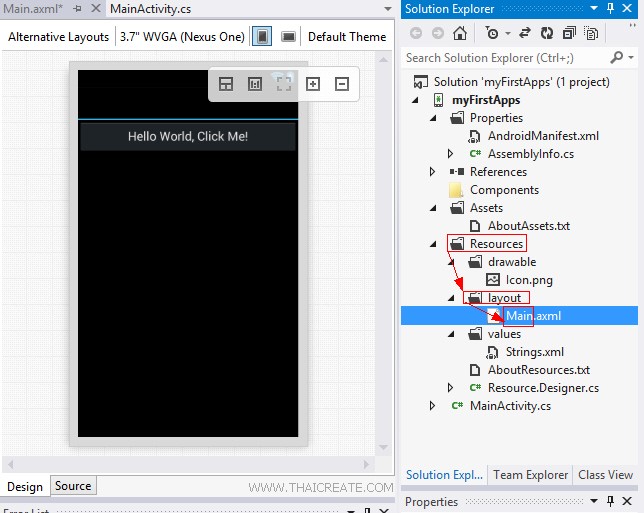Open Properties panel window position dropdown
Image resolution: width=644 pixels, height=513 pixels.
pyautogui.click(x=594, y=501)
